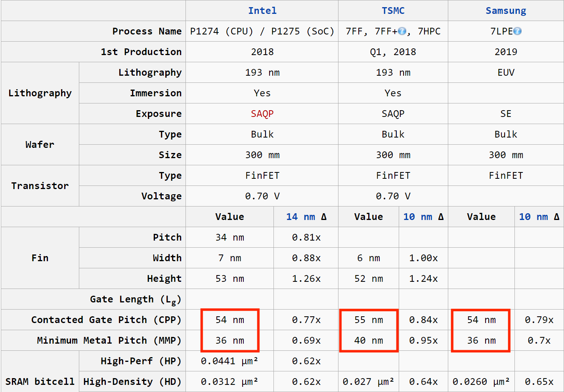Viewport: 564px width, 392px height.
Task: Click Intel's 2018 production year cell
Action: pos(262,52)
